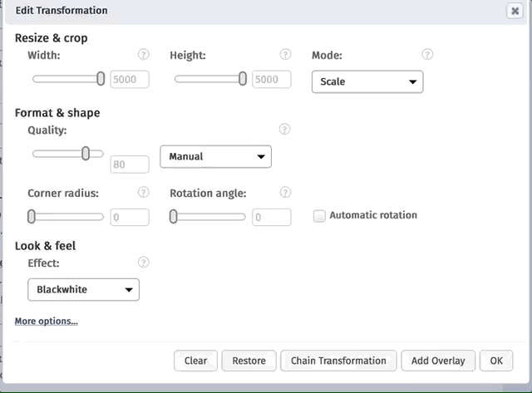Click the help icon next to Width
Viewport: 532px width, 393px height.
(x=144, y=55)
